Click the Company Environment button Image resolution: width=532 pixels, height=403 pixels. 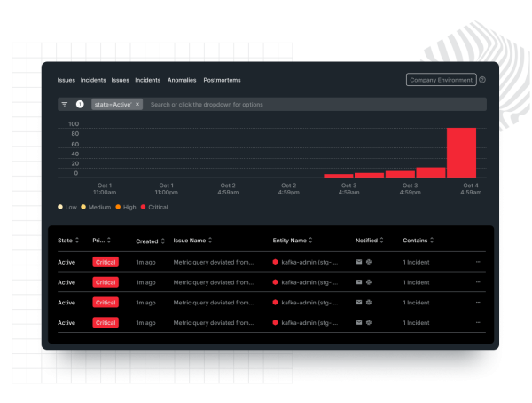441,80
